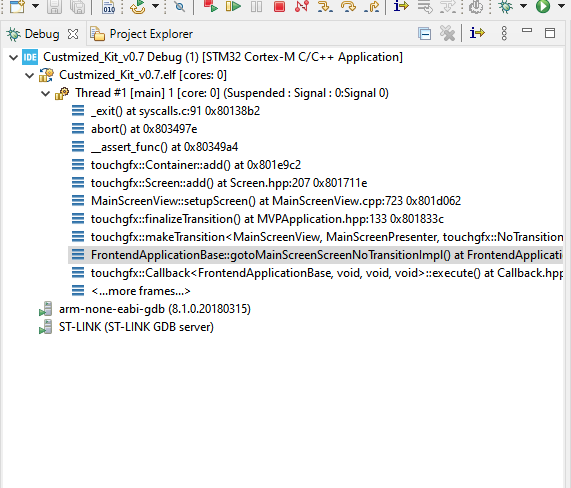Click the Step Over icon
This screenshot has height=488, width=571.
click(348, 6)
